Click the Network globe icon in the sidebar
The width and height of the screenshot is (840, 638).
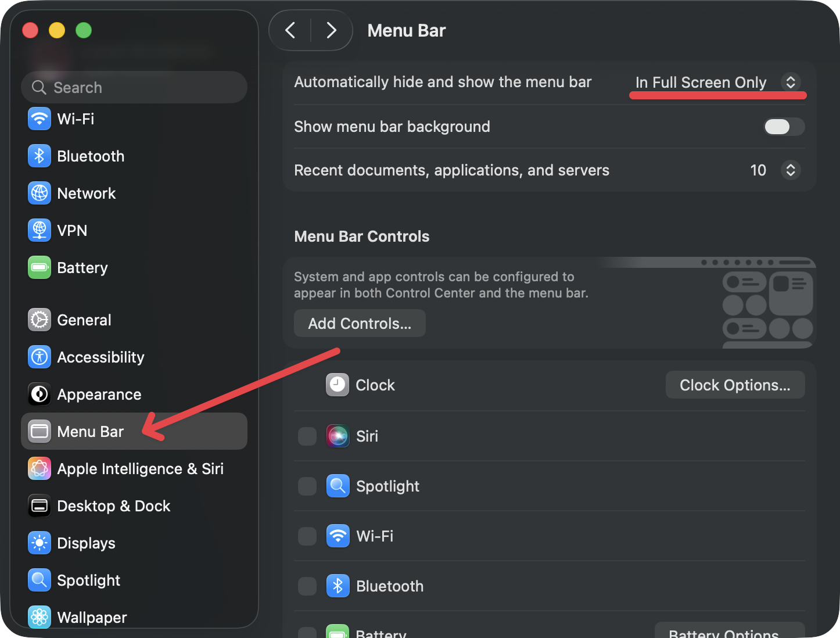tap(40, 193)
